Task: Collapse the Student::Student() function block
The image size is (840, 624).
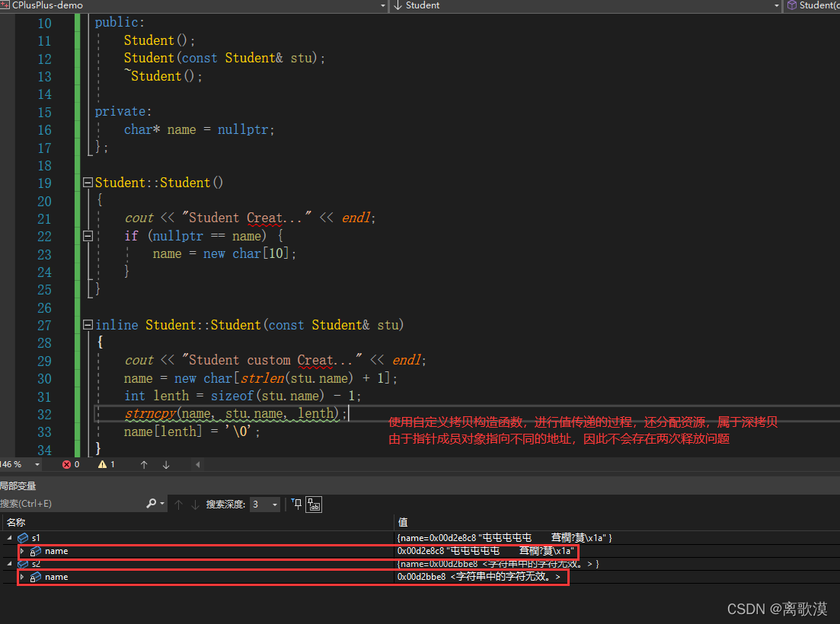Action: pyautogui.click(x=88, y=183)
